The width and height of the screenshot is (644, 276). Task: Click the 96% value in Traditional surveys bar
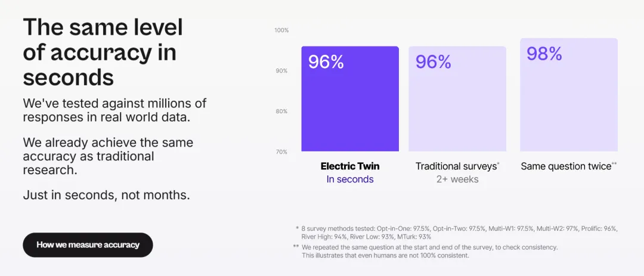click(x=434, y=62)
